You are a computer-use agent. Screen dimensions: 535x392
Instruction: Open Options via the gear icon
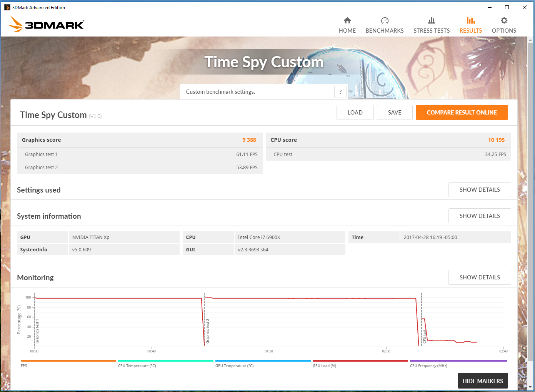pos(504,20)
